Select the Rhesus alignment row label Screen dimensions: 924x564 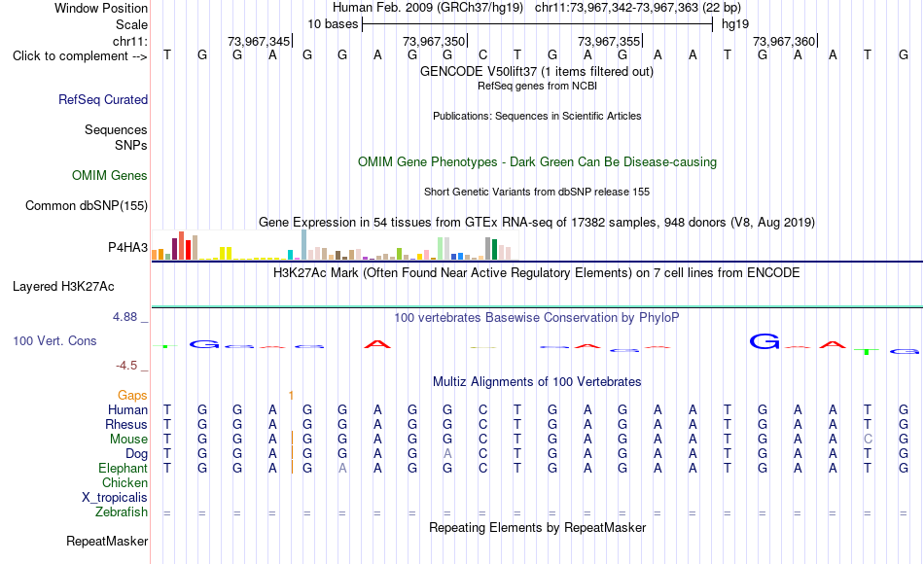(126, 424)
